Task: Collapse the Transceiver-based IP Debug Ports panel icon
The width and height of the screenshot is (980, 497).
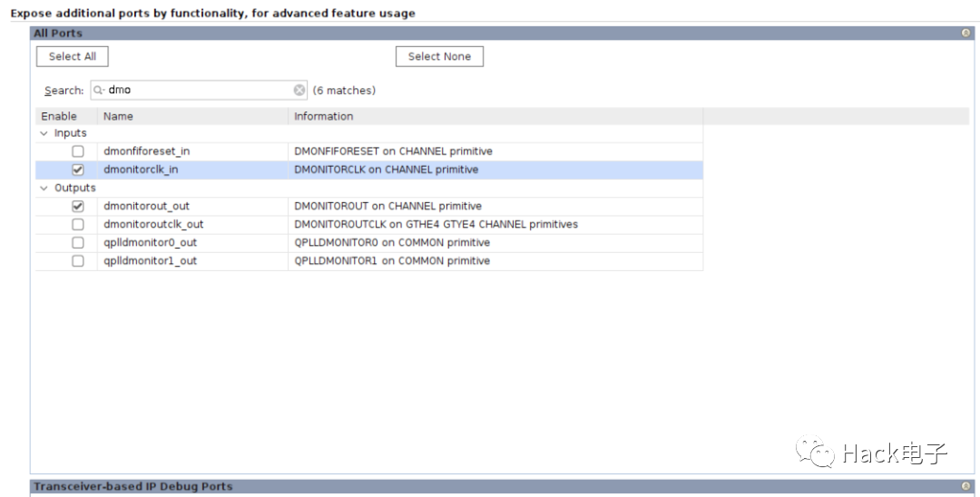Action: pyautogui.click(x=965, y=486)
